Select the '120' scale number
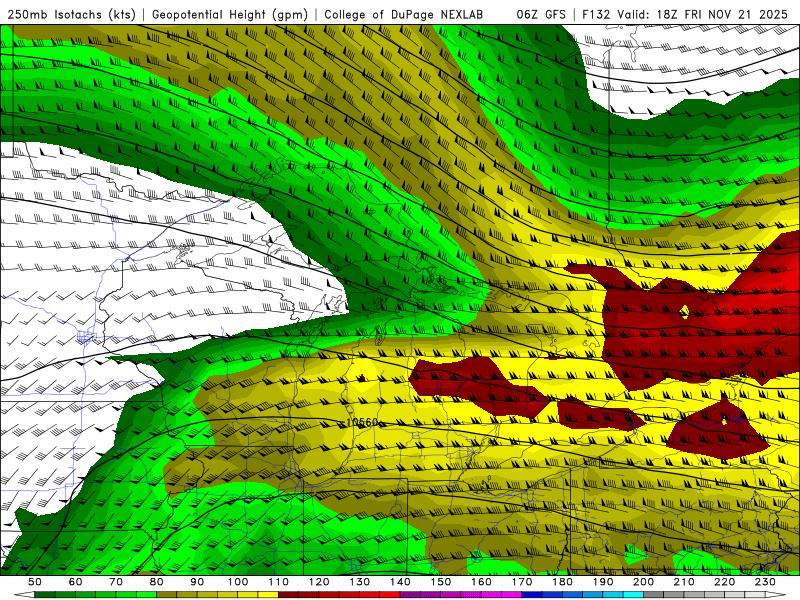Viewport: 800px width, 600px height. click(x=319, y=582)
